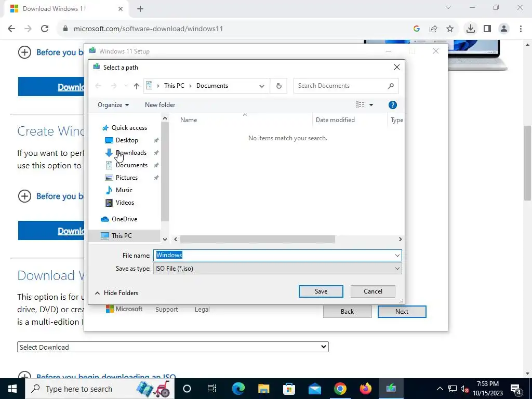Image resolution: width=532 pixels, height=399 pixels.
Task: Open Chrome downloads icon
Action: point(470,29)
